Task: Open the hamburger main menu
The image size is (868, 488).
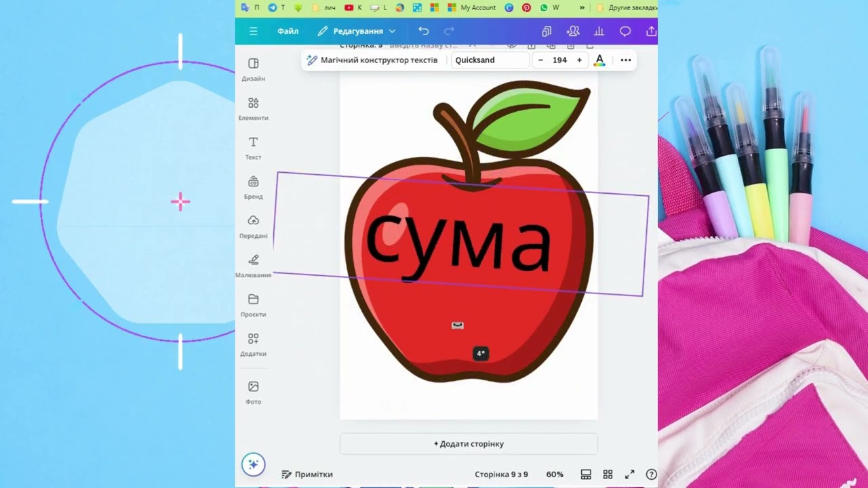Action: tap(253, 31)
